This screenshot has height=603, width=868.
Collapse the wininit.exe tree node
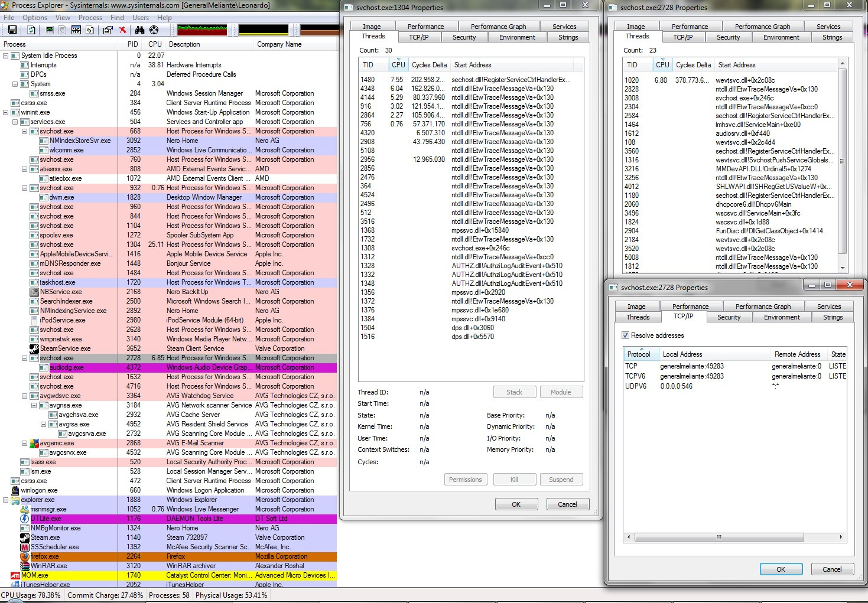[6, 112]
